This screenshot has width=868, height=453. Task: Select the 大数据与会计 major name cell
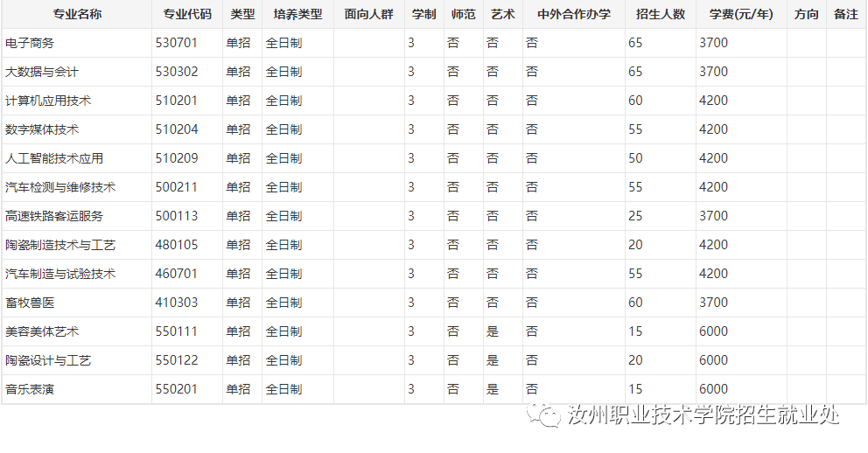[42, 72]
